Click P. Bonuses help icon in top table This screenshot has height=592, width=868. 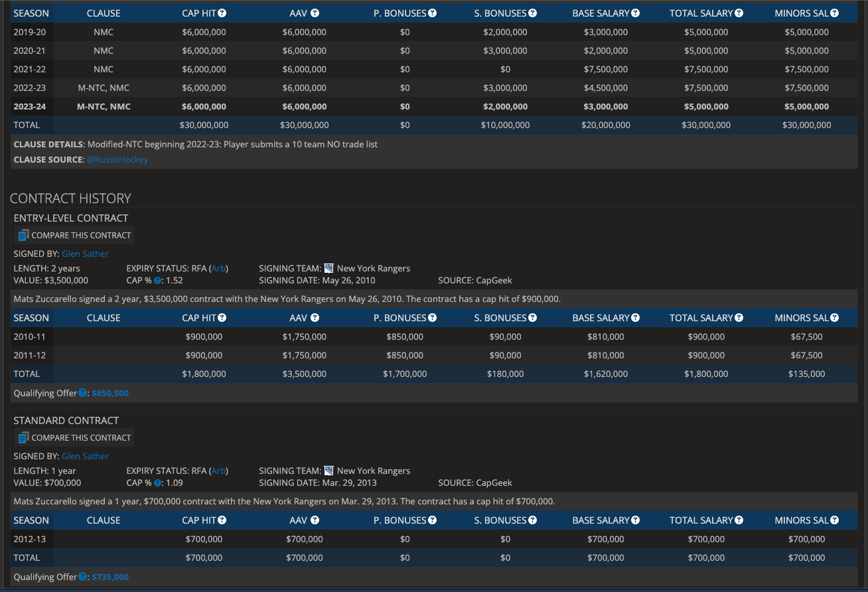coord(432,13)
